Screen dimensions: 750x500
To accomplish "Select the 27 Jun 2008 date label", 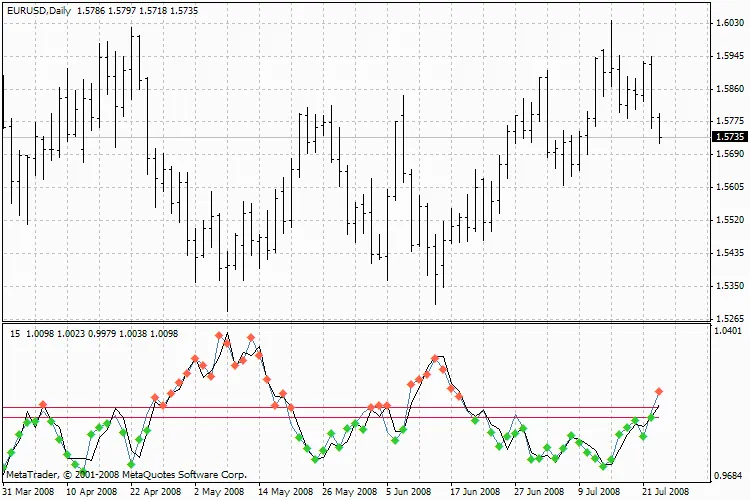I will pyautogui.click(x=537, y=492).
